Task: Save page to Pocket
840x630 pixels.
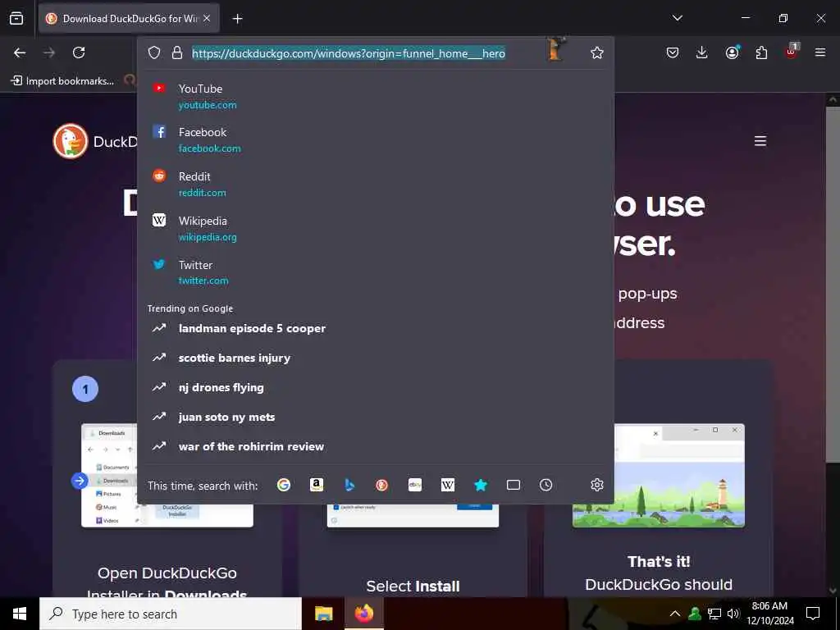Action: click(x=673, y=52)
